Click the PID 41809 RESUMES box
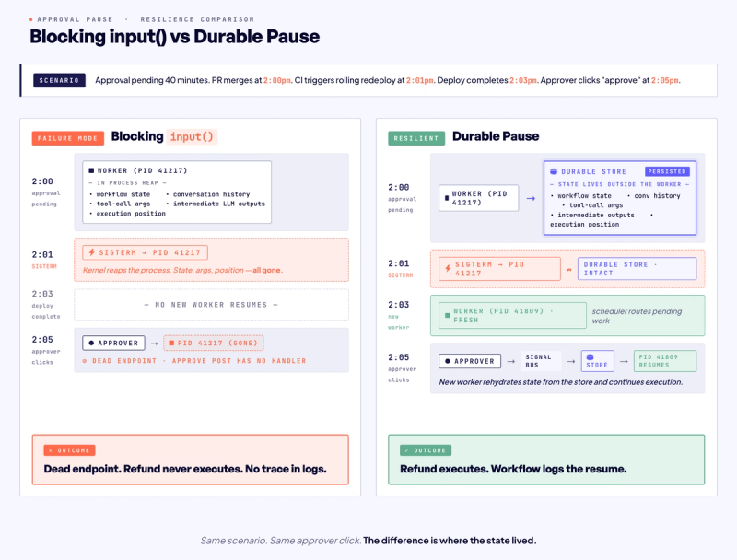This screenshot has width=737, height=560. 665,361
